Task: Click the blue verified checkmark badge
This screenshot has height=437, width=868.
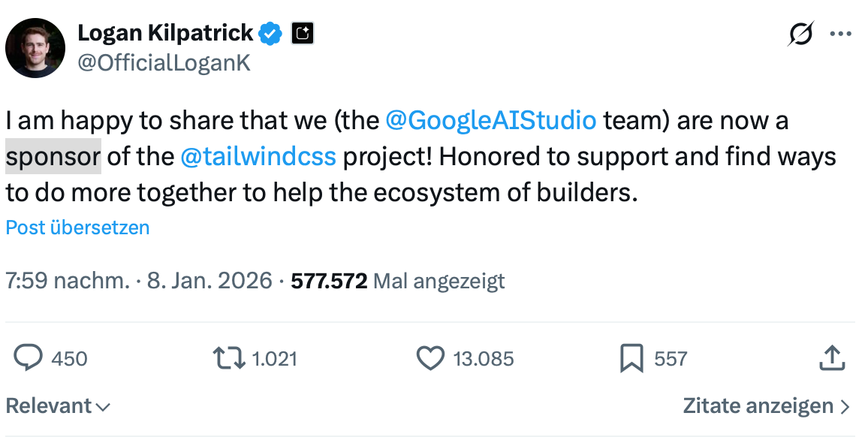Action: pos(271,34)
